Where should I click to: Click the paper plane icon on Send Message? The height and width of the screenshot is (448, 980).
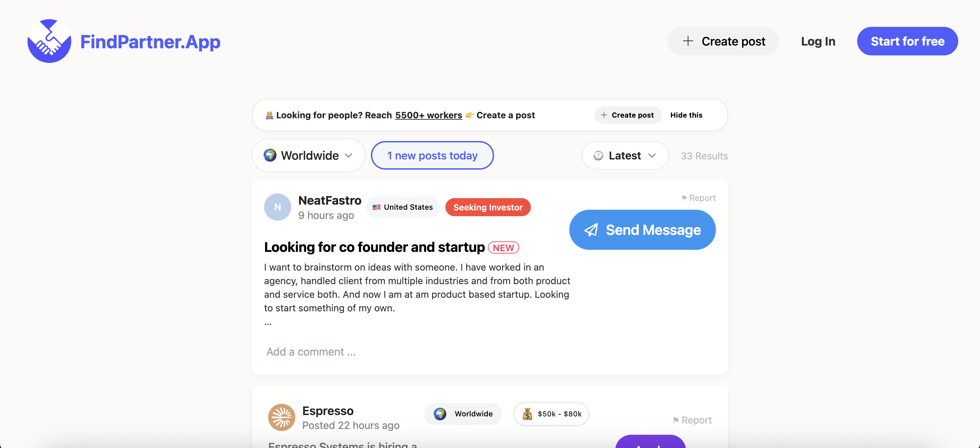(591, 230)
